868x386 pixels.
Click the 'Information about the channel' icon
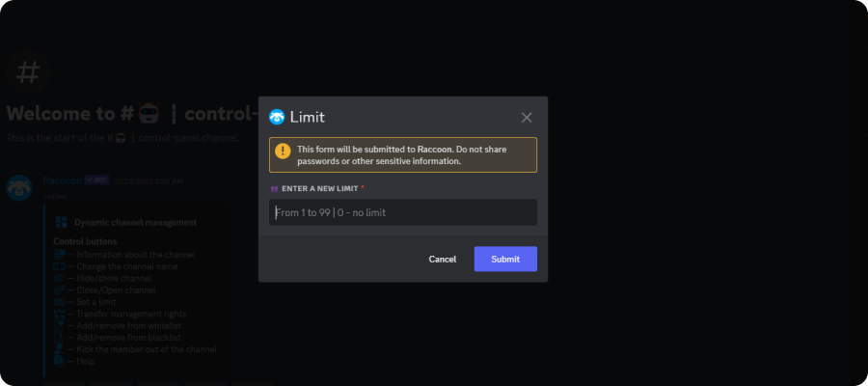coord(59,255)
